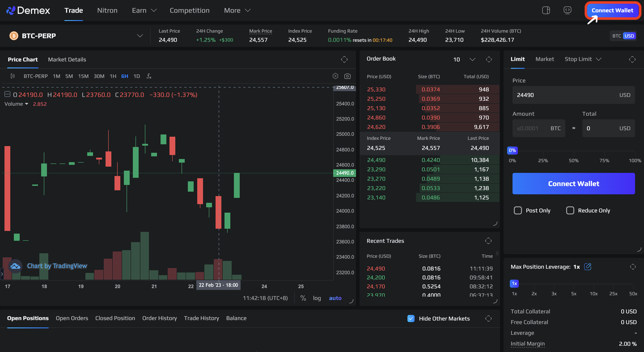This screenshot has width=644, height=352.
Task: Click edit icon next to Max Position Leverage
Action: tap(587, 267)
